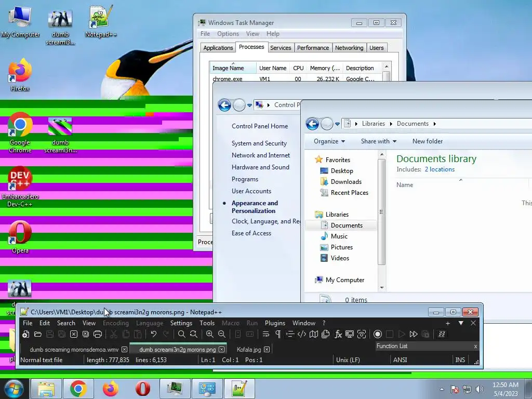Viewport: 532px width, 399px height.
Task: Switch to the Kofala.jpg tab in Notepad++
Action: [x=249, y=350]
